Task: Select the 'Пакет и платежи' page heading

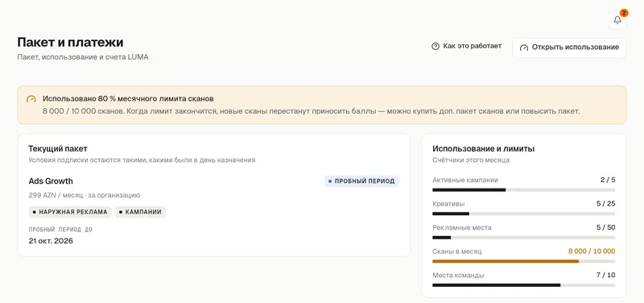Action: pos(70,43)
